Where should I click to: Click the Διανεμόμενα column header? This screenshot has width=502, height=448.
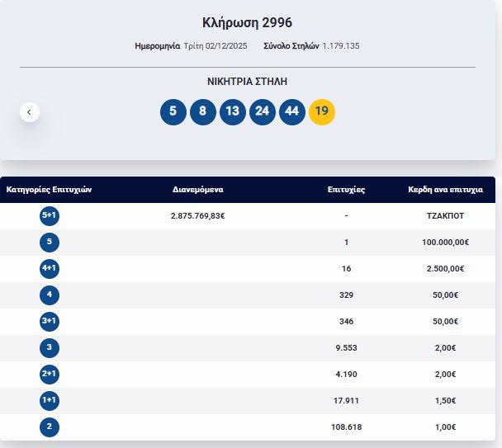pyautogui.click(x=197, y=189)
